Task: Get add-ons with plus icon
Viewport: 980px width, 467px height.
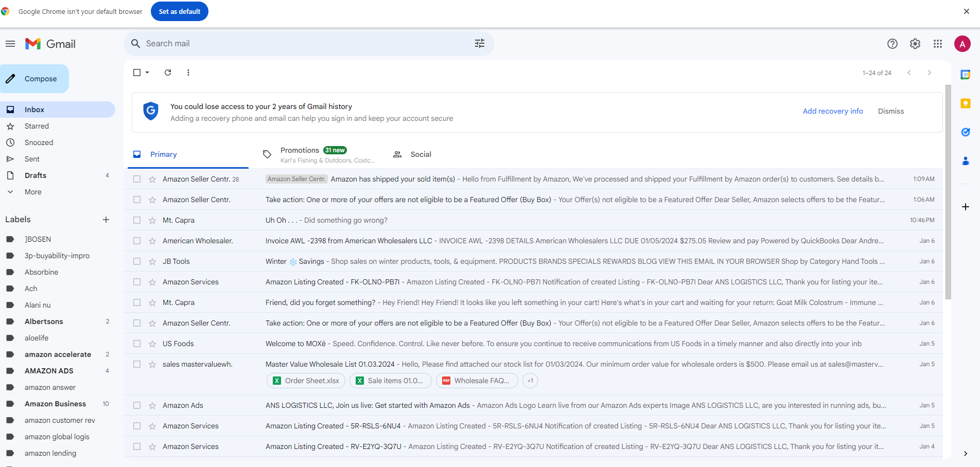Action: (966, 207)
